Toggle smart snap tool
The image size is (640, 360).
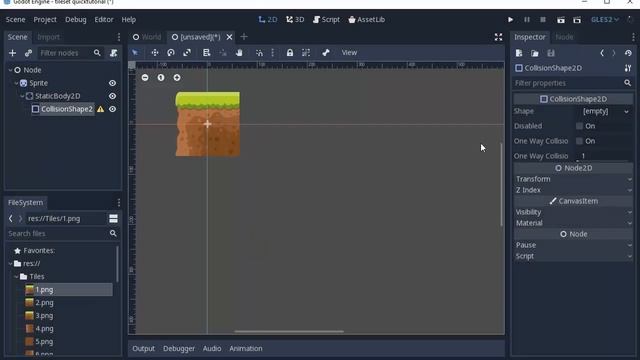(259, 53)
